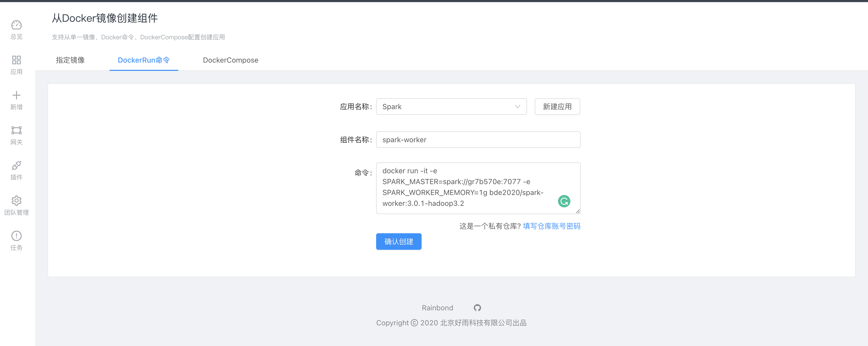Open the 插件 plugin icon
Screen dimensions: 868x346
(x=16, y=165)
